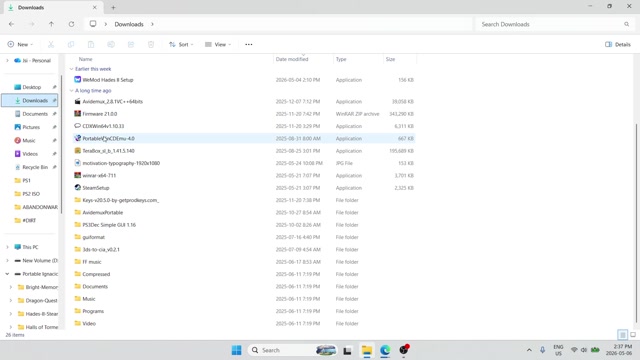
Task: Click the search magnifier icon
Action: coord(627,24)
